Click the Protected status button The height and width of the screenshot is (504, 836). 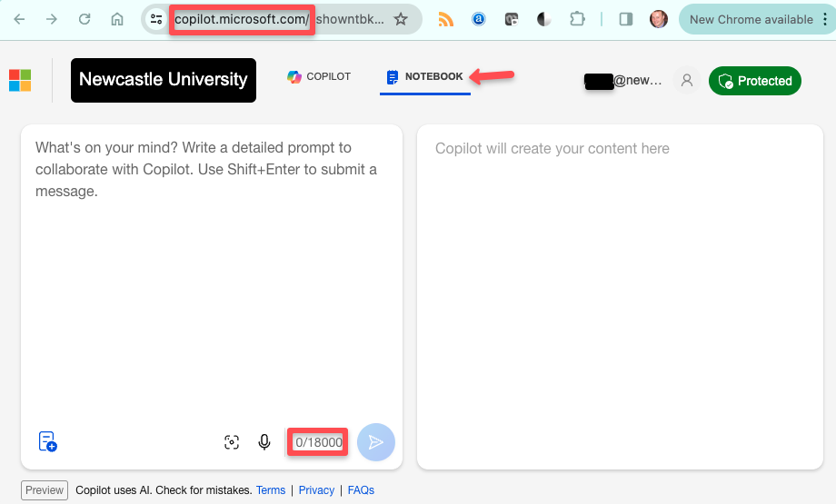(x=755, y=81)
